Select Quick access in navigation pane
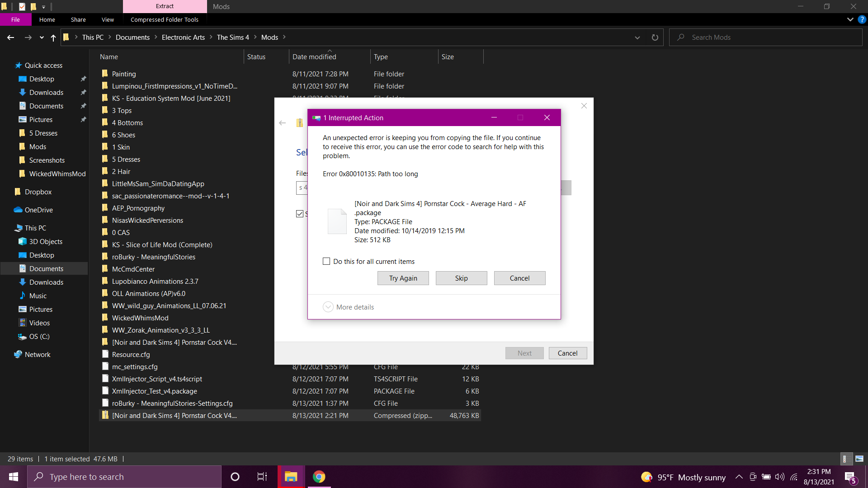The height and width of the screenshot is (488, 868). point(43,66)
